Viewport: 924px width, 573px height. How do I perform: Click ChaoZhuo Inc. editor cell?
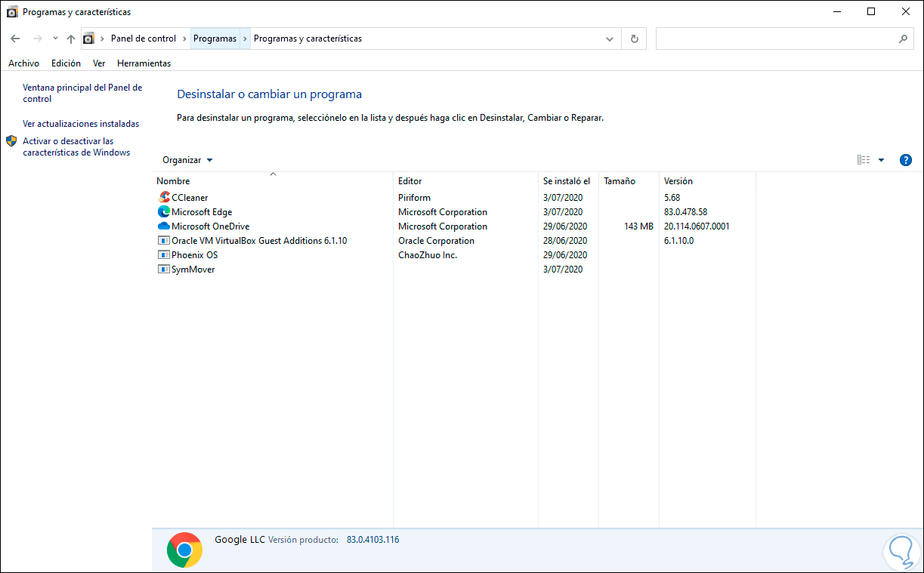428,255
